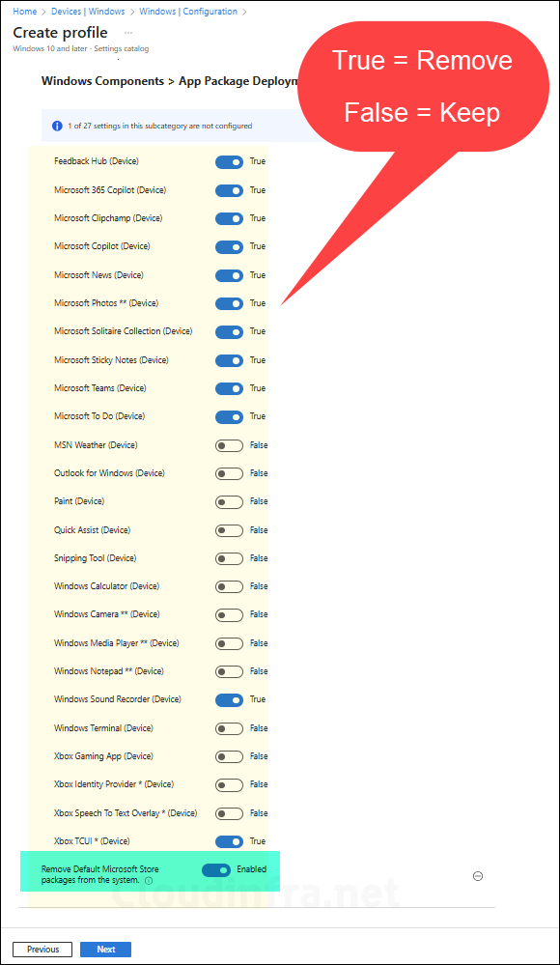Image resolution: width=560 pixels, height=965 pixels.
Task: Click '1 of 27 settings' banner text
Action: click(x=160, y=126)
